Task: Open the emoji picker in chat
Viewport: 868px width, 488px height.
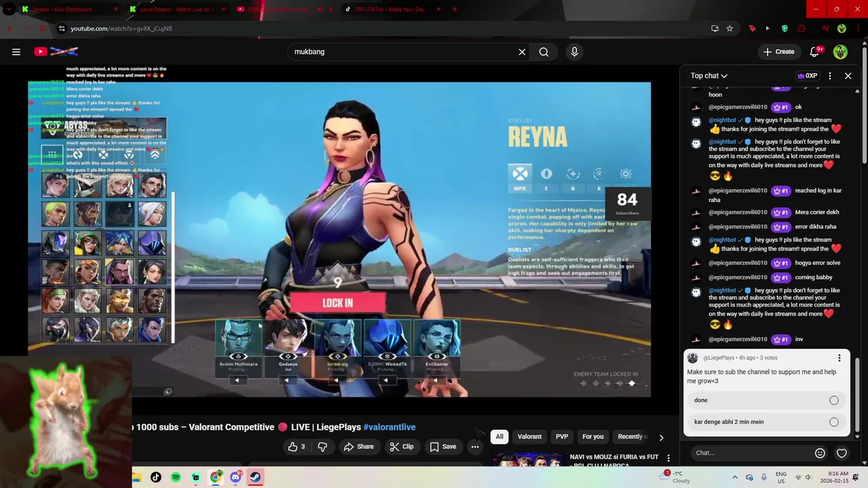Action: coord(820,453)
